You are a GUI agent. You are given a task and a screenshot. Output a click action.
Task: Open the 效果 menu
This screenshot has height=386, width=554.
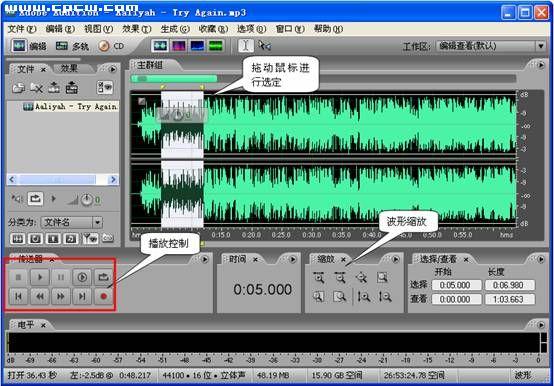pos(136,29)
